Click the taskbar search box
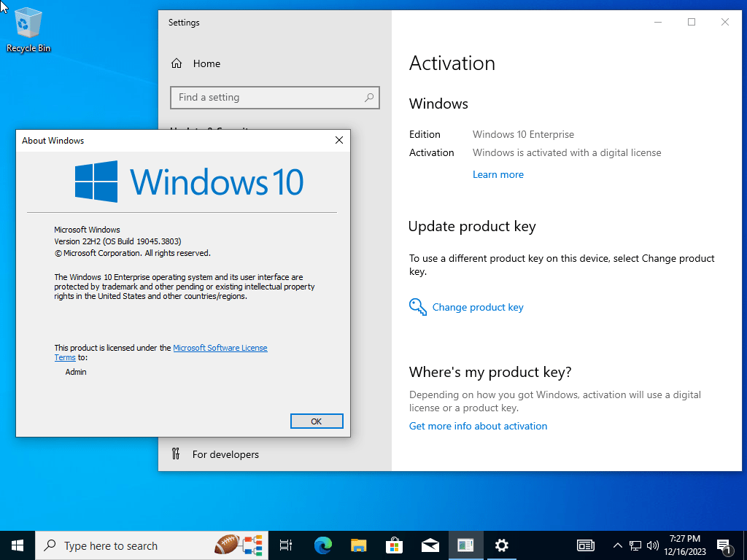 click(x=152, y=545)
